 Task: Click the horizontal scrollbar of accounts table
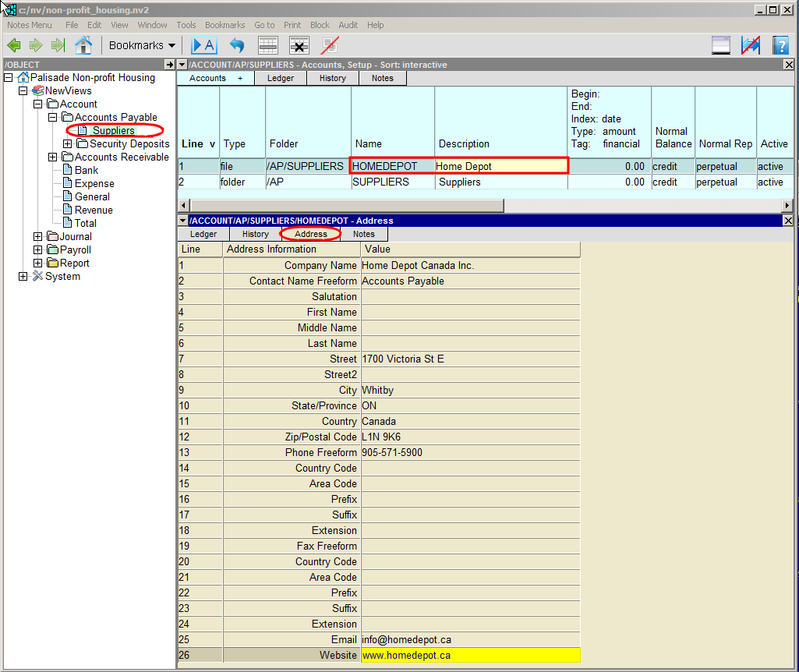[343, 205]
